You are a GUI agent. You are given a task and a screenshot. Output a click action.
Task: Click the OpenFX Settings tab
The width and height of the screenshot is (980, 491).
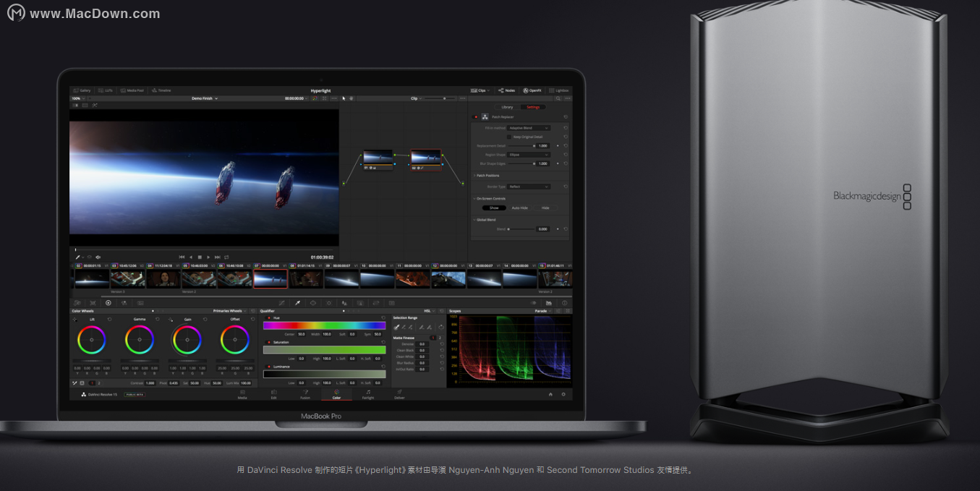(x=533, y=107)
